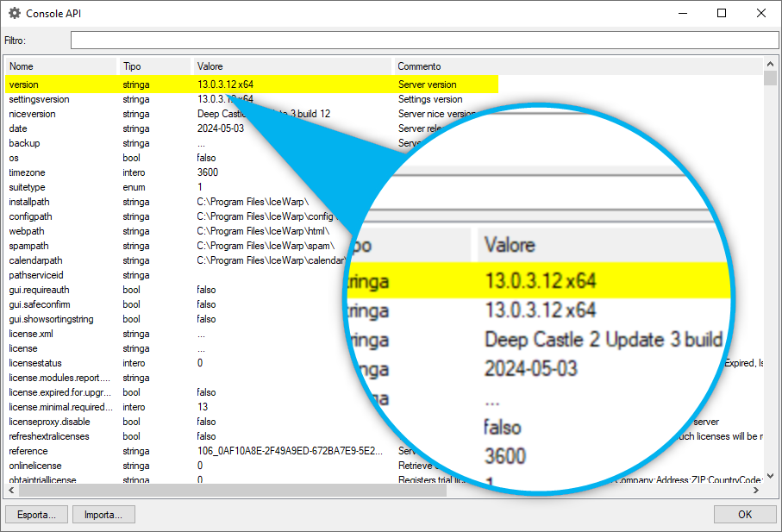The image size is (782, 532).
Task: Click the Console API gear icon
Action: 15,14
